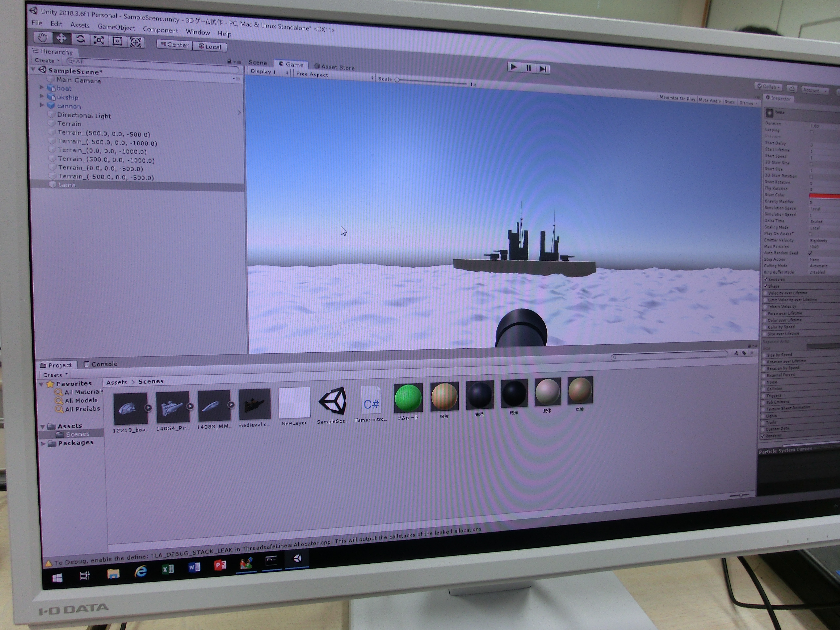Select the Rect Transform tool
Image resolution: width=840 pixels, height=630 pixels.
click(117, 41)
